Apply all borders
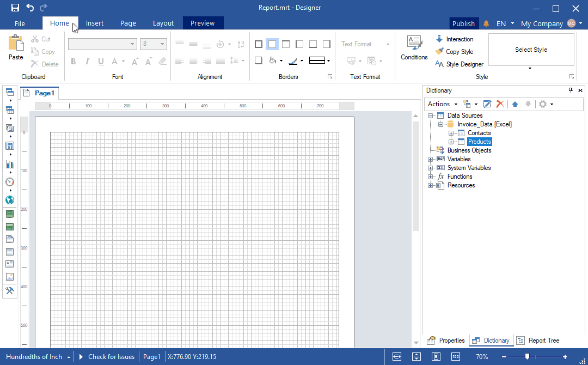The height and width of the screenshot is (365, 588). (259, 44)
